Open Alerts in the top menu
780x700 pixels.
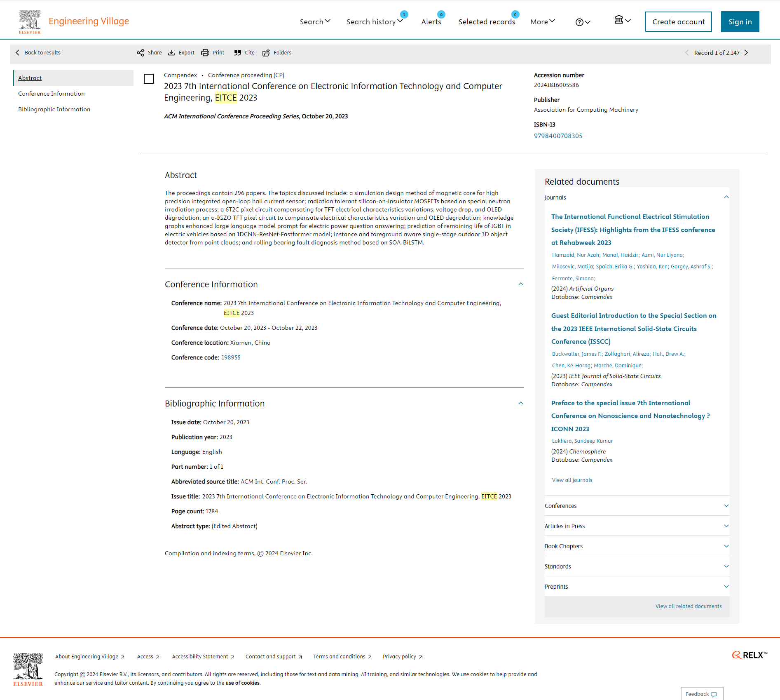(x=431, y=22)
